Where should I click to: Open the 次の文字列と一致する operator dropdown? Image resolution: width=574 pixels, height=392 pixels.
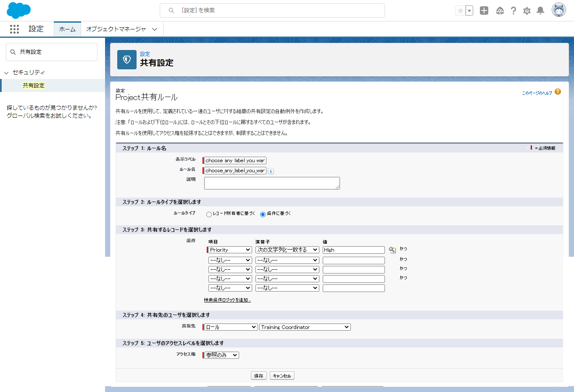[287, 250]
